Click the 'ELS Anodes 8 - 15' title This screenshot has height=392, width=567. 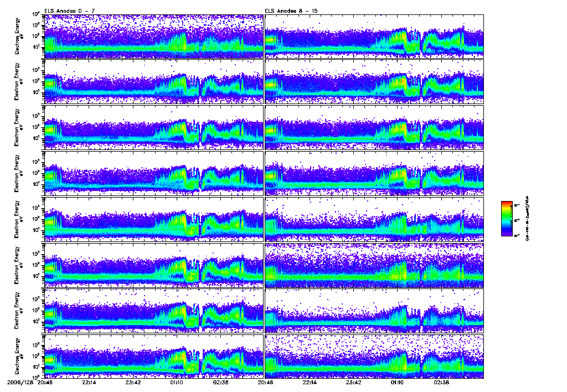(291, 11)
